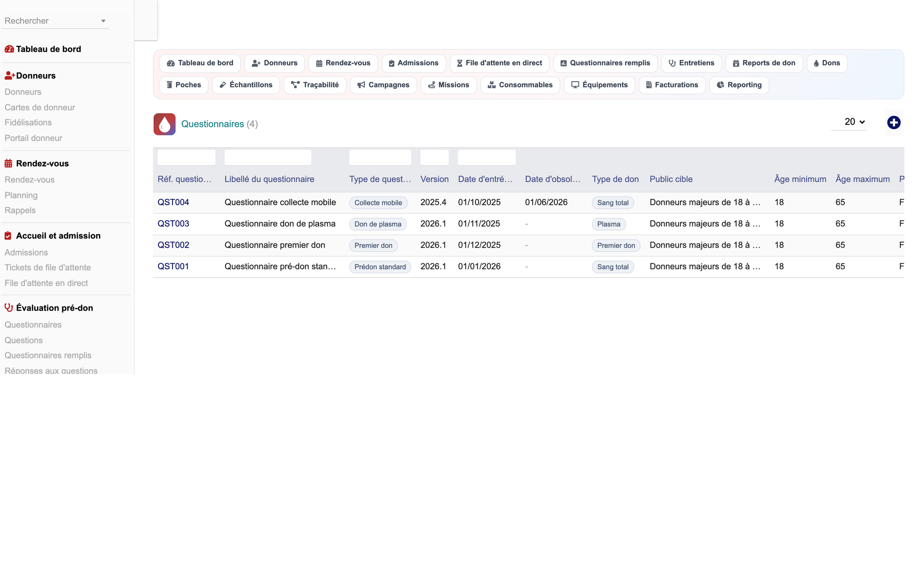
Task: Click the Prédon standard type badge
Action: [380, 267]
